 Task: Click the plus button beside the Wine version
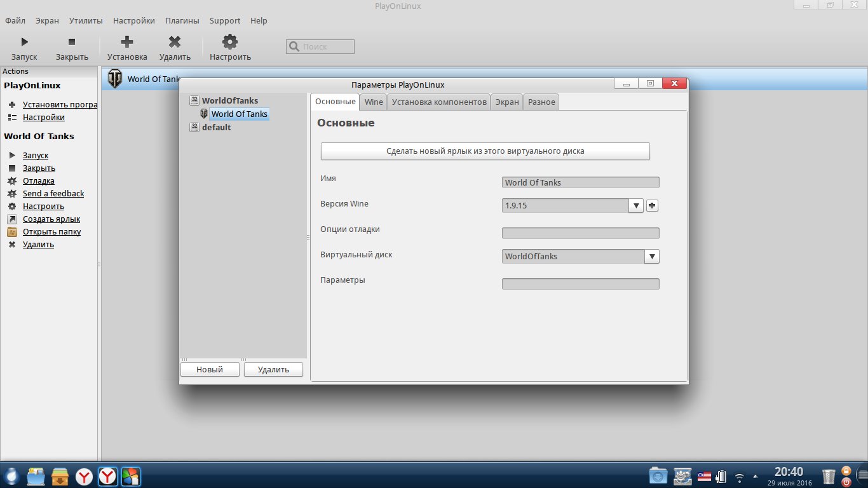[652, 206]
